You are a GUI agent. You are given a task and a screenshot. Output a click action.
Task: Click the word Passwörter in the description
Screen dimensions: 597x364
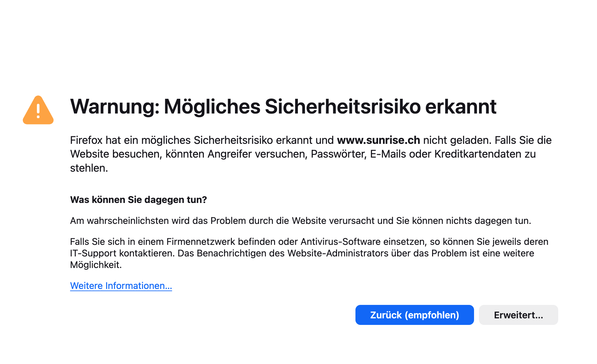click(338, 154)
